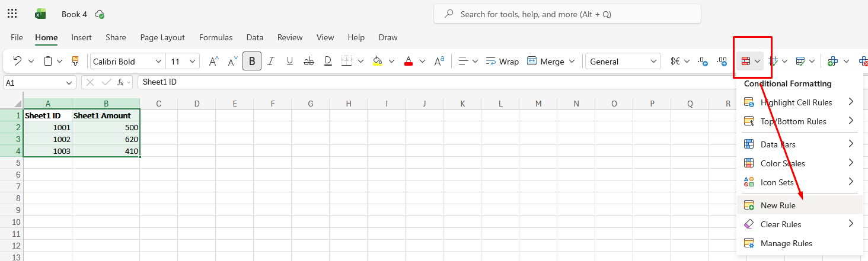Open Icon Sets submenu
Screen dimensions: 868x261
799,182
